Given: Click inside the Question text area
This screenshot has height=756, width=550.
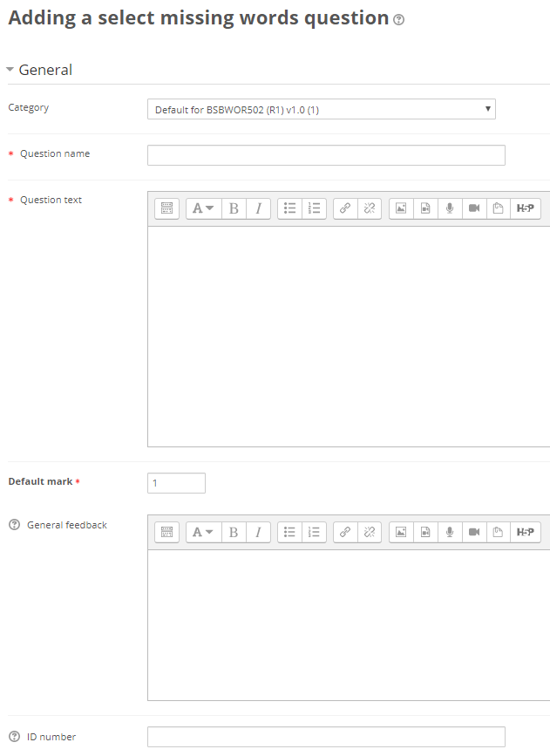Looking at the screenshot, I should (349, 337).
